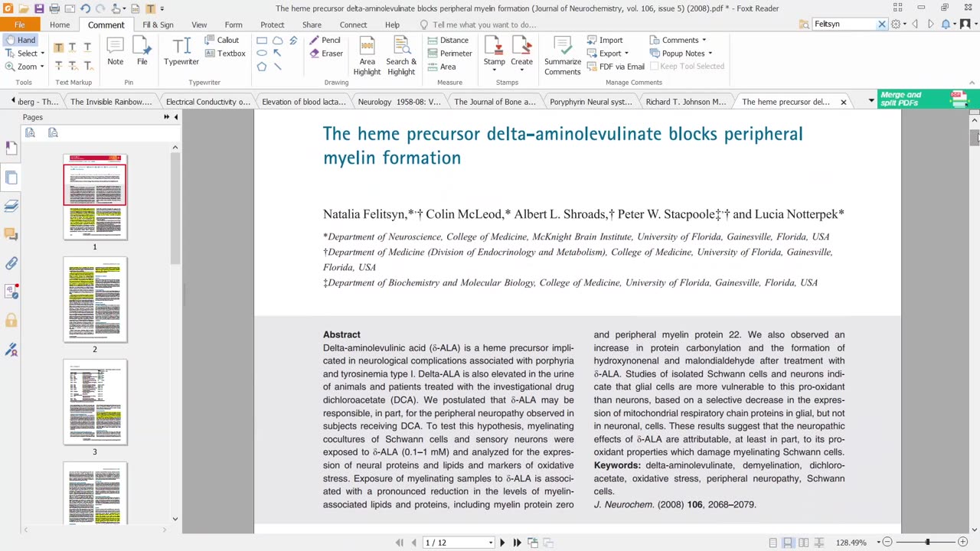Pick the Arrow drawing tool
The height and width of the screenshot is (551, 980).
pyautogui.click(x=277, y=53)
